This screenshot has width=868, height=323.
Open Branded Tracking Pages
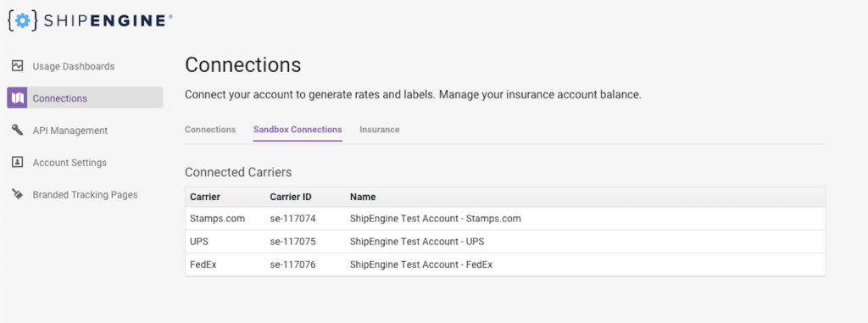(86, 195)
